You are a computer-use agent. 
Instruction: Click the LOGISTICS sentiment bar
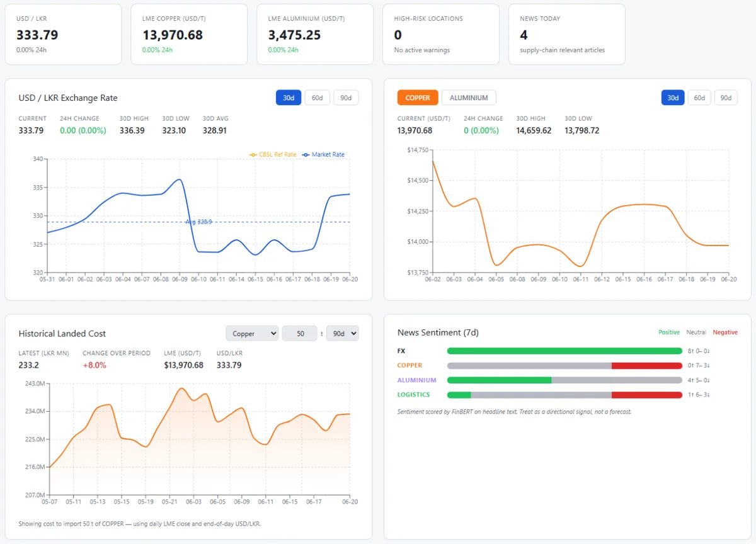click(x=564, y=395)
